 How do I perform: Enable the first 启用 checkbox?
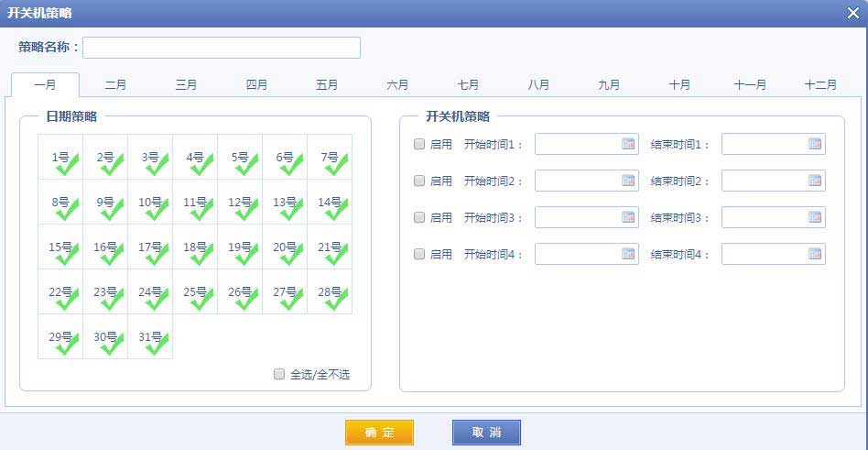point(419,144)
